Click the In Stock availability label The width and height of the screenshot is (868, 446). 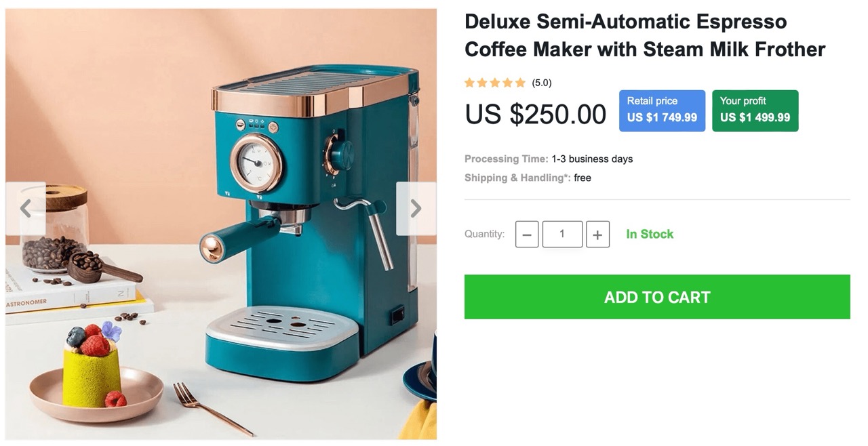[x=650, y=234]
